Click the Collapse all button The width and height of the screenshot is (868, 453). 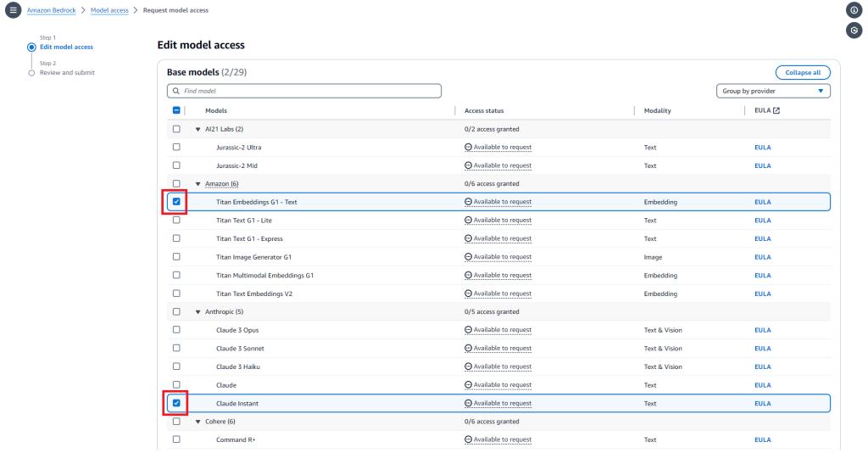coord(803,73)
